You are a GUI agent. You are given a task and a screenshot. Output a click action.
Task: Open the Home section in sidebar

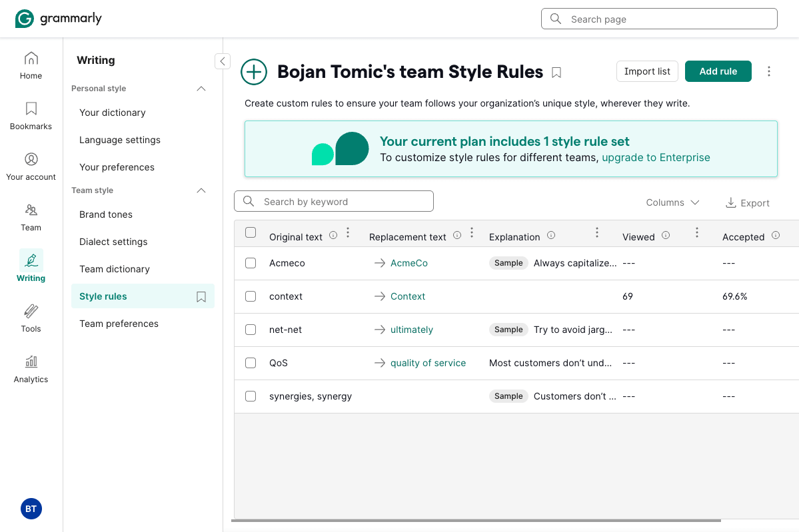coord(31,65)
